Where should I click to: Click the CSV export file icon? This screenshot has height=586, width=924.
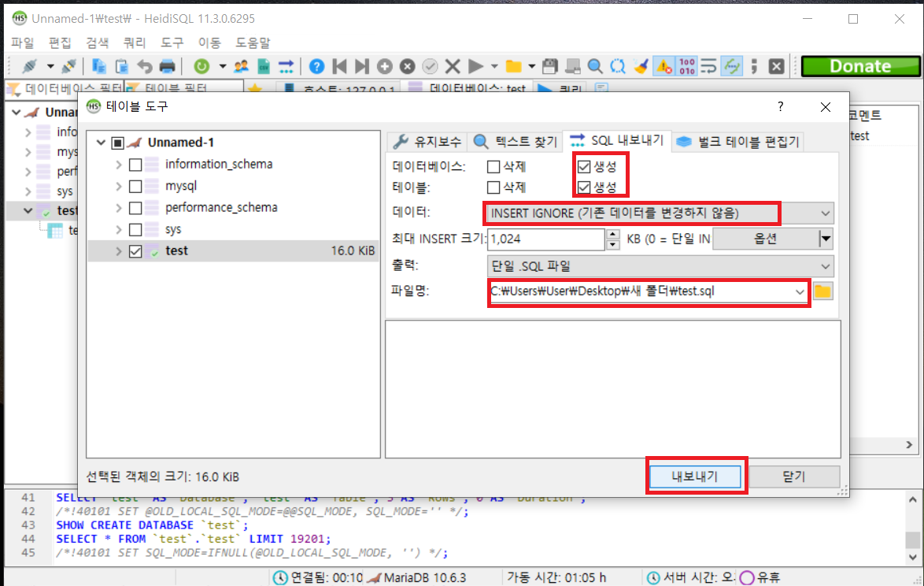[264, 66]
